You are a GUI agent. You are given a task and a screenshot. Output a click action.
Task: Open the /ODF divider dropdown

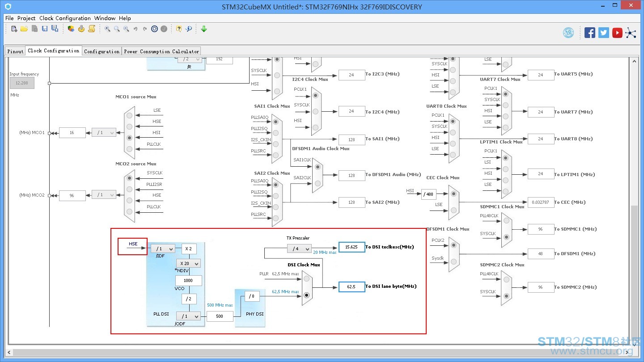pos(188,316)
